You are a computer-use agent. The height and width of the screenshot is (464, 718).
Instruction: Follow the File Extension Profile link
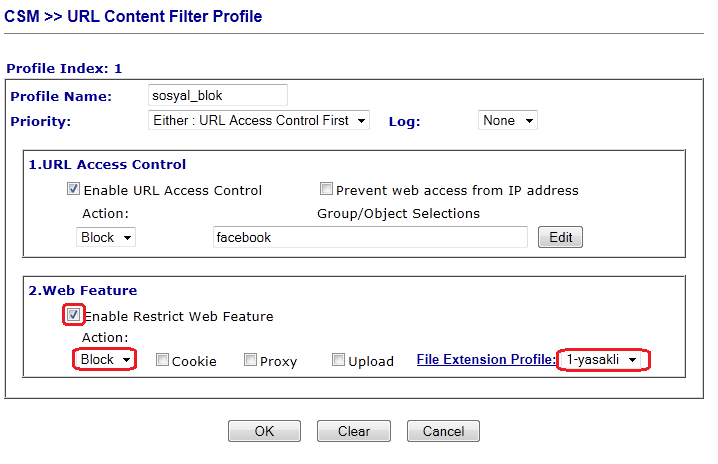click(x=486, y=360)
